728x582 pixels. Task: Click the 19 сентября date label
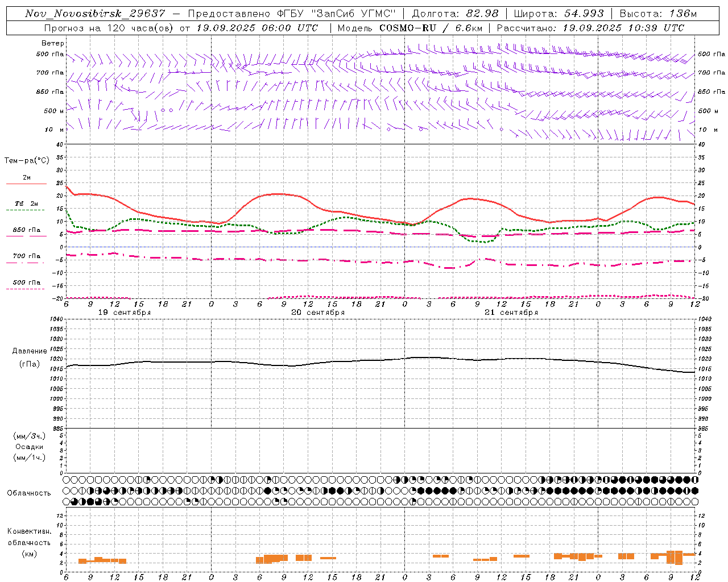124,313
